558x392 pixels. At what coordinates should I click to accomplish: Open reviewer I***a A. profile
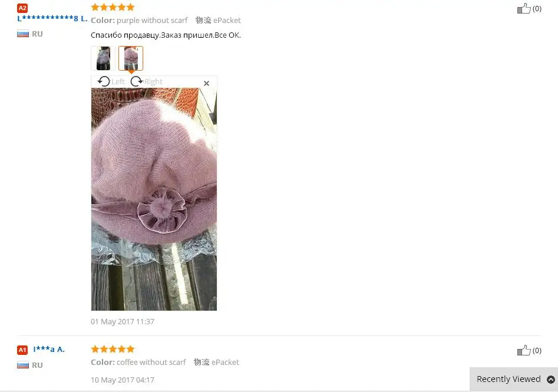coord(49,350)
